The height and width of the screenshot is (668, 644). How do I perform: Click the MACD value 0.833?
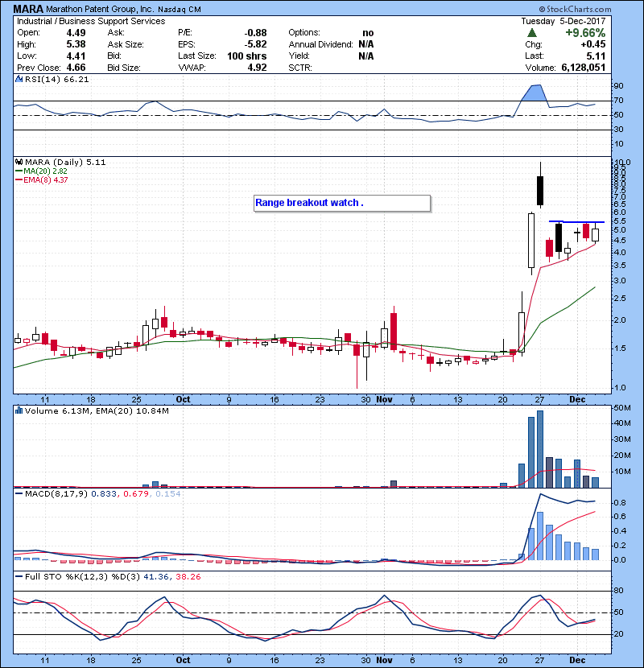[104, 494]
